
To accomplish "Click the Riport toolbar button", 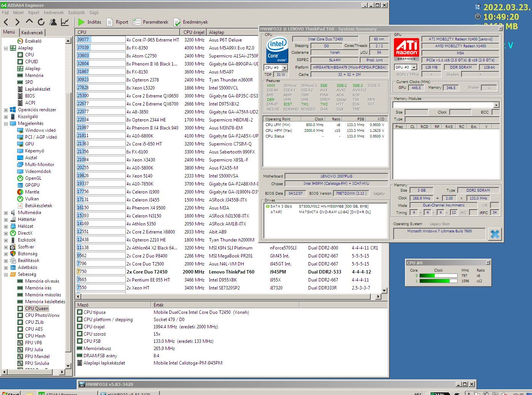I will pos(117,22).
